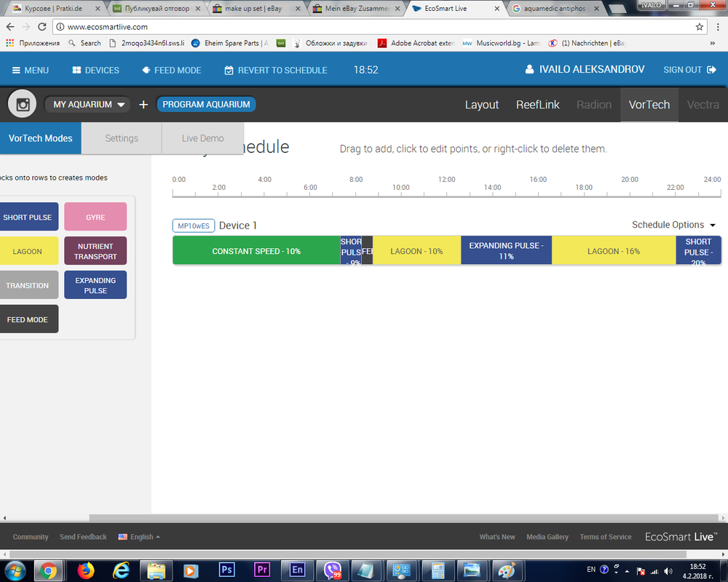Bookmark page with star icon
The width and height of the screenshot is (728, 582).
[x=699, y=27]
